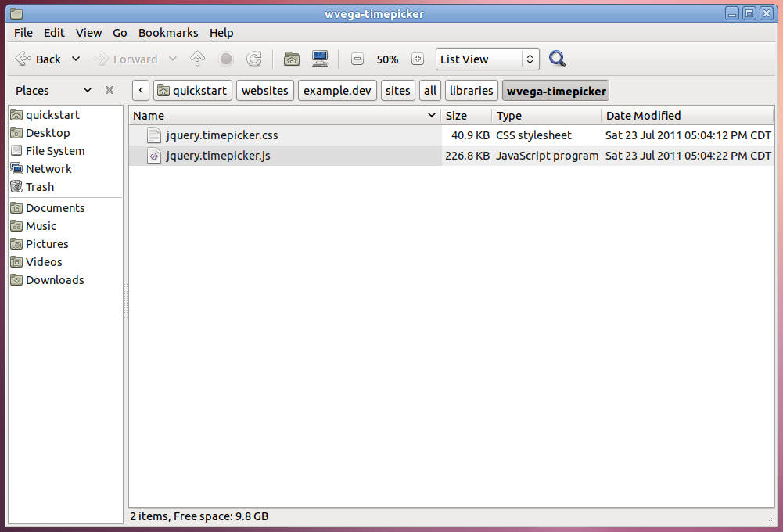The image size is (783, 532).
Task: Click the JavaScript file script icon
Action: [x=154, y=156]
